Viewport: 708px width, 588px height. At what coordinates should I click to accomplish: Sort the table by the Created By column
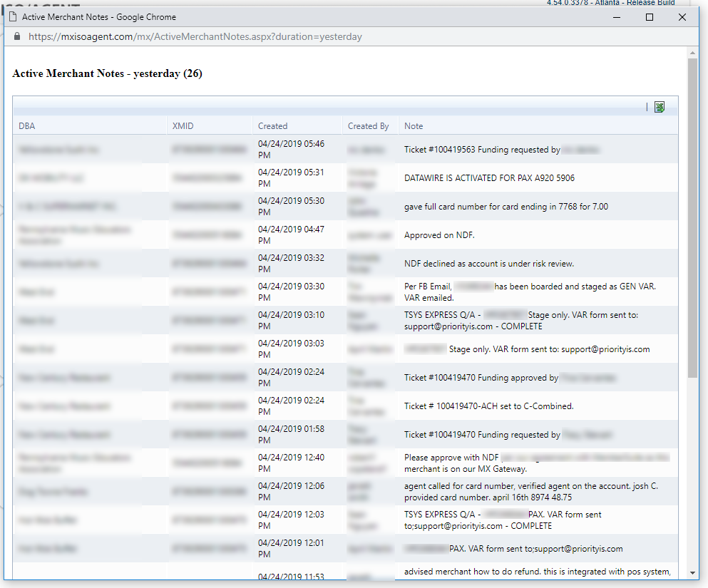[369, 125]
